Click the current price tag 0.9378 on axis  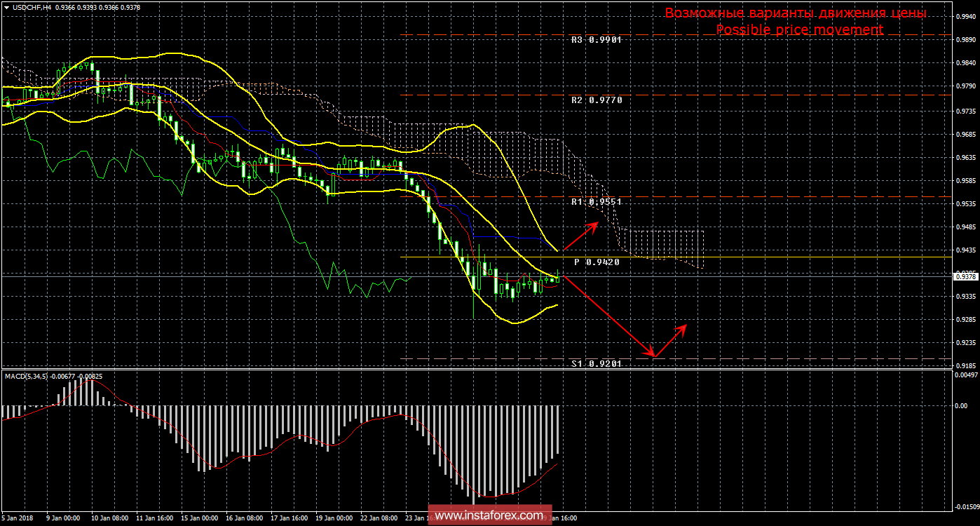point(965,277)
